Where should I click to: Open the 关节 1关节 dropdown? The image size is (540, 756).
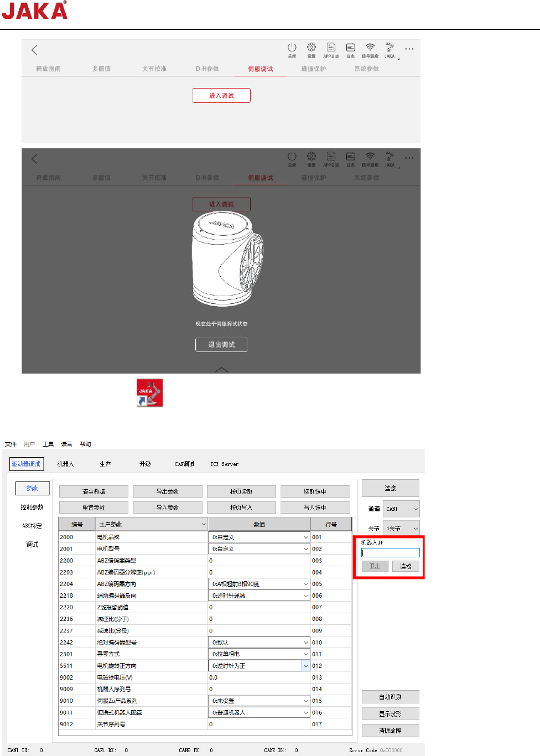[x=402, y=529]
